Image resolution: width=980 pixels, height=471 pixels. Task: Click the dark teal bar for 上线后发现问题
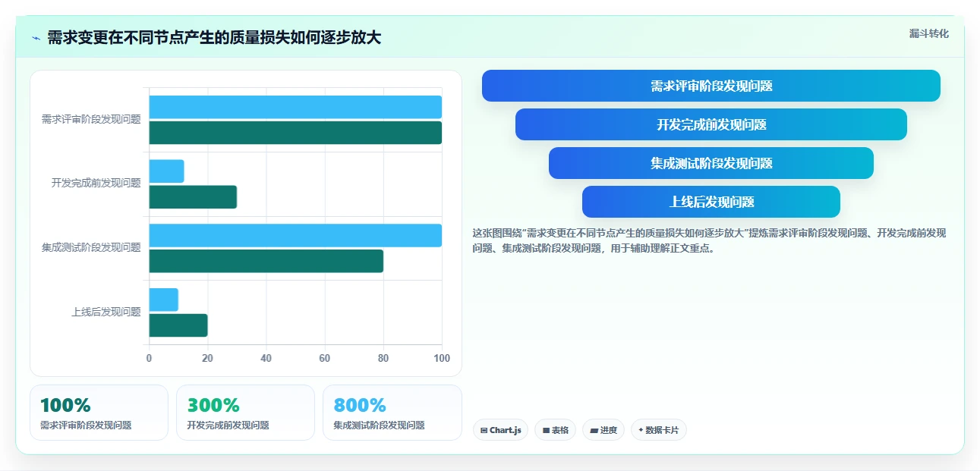(x=178, y=325)
